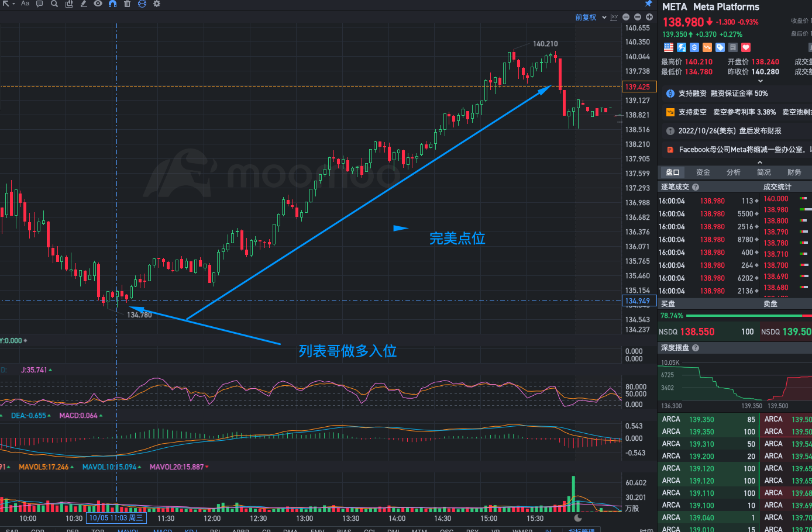812x532 pixels.
Task: Click the blue pin icon
Action: point(648,4)
